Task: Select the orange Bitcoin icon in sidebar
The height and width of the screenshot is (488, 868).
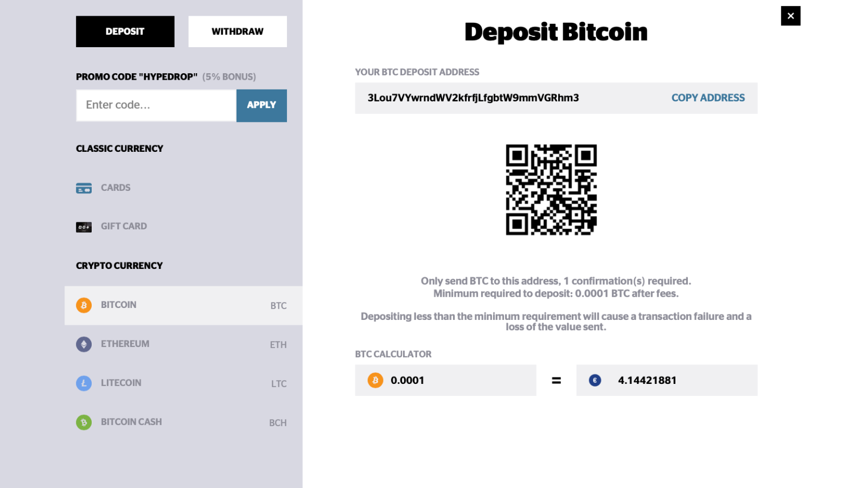Action: click(x=84, y=305)
